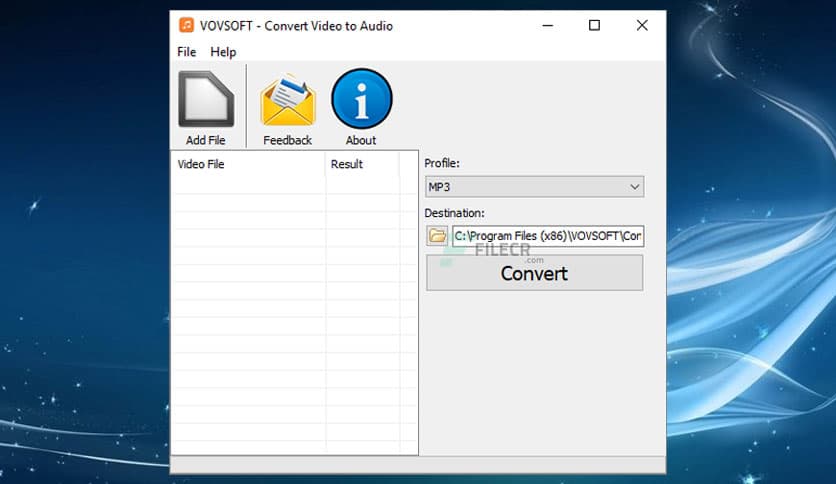
Task: Click the Add File toolbar icon
Action: (x=206, y=100)
